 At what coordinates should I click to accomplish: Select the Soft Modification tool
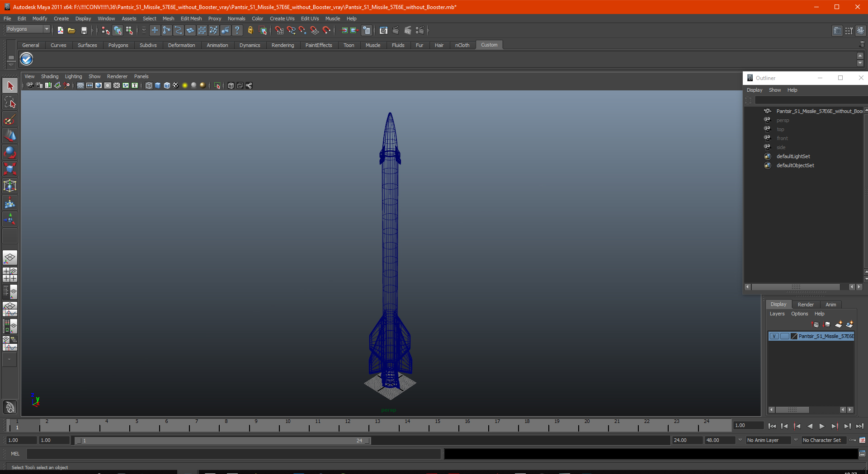[x=10, y=203]
